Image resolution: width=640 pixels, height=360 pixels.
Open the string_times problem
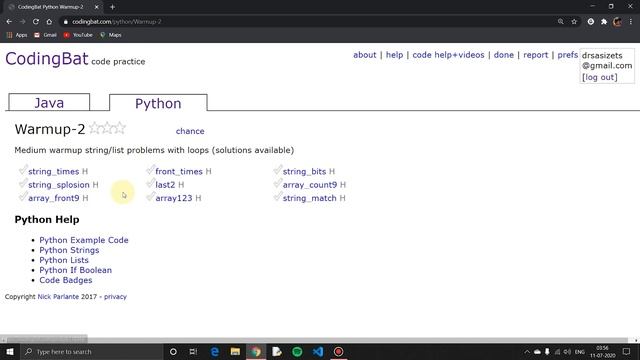(x=53, y=171)
